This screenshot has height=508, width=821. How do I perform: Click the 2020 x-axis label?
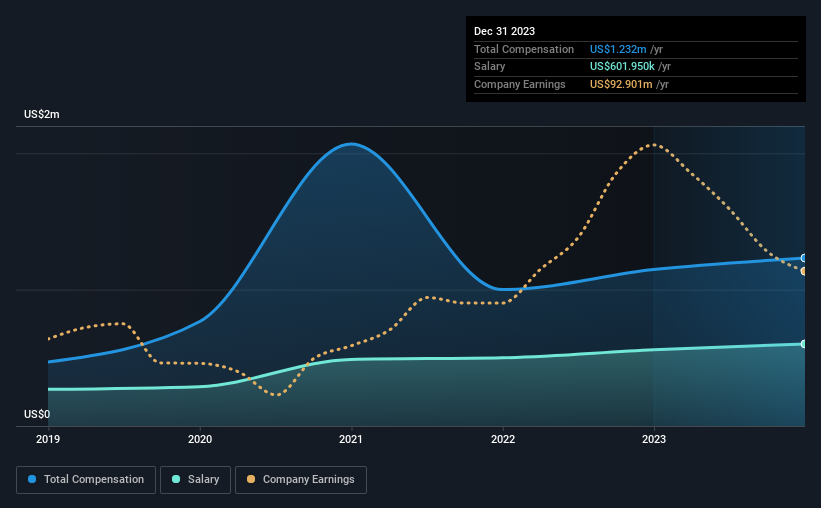(x=200, y=439)
